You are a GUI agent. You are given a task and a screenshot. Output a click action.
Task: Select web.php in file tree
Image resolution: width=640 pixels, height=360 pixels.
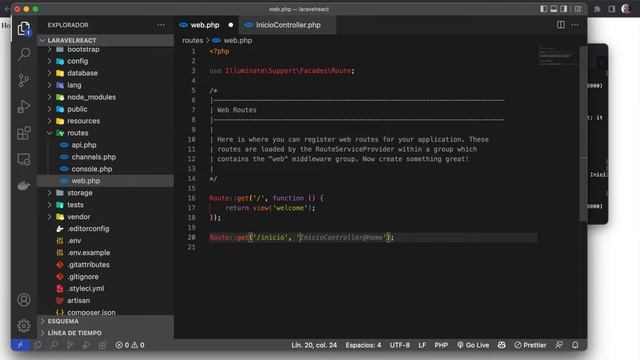click(x=105, y=181)
